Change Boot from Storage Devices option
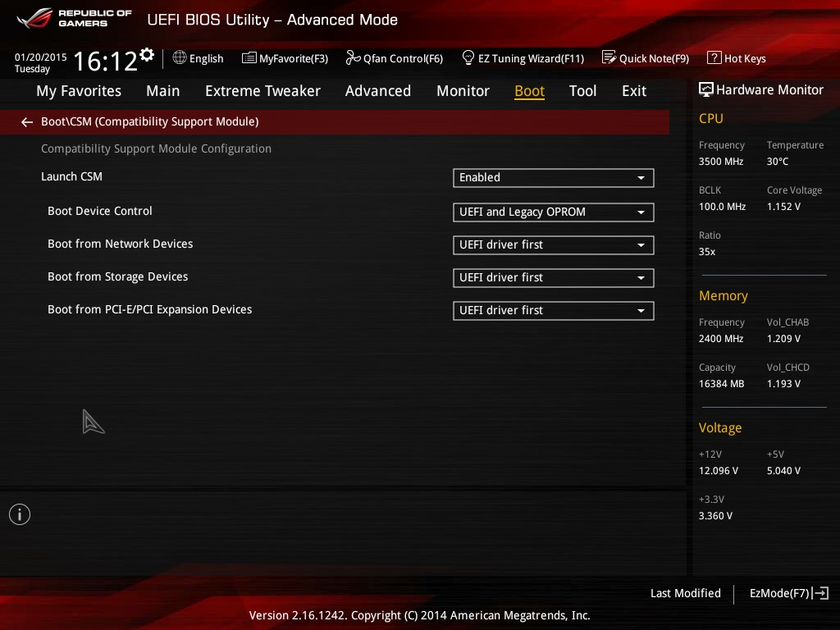The width and height of the screenshot is (840, 630). pyautogui.click(x=553, y=278)
